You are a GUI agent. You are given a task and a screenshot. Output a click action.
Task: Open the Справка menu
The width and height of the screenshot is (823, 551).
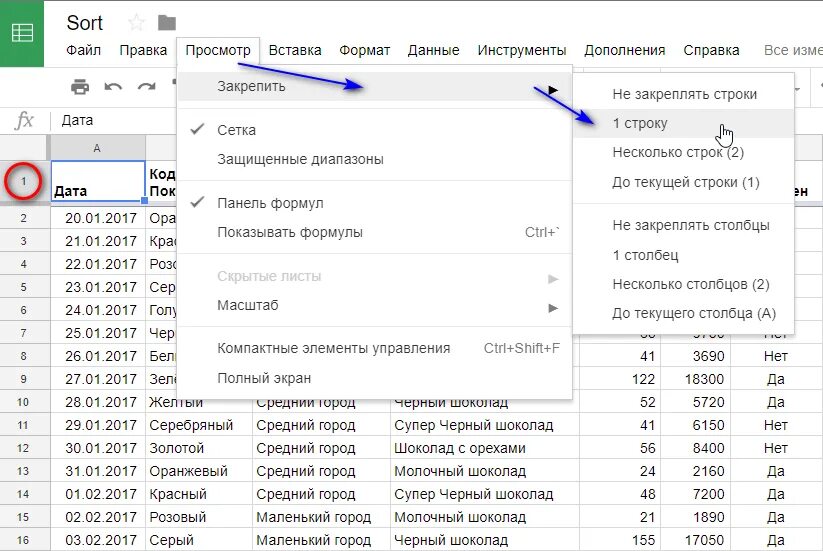711,50
